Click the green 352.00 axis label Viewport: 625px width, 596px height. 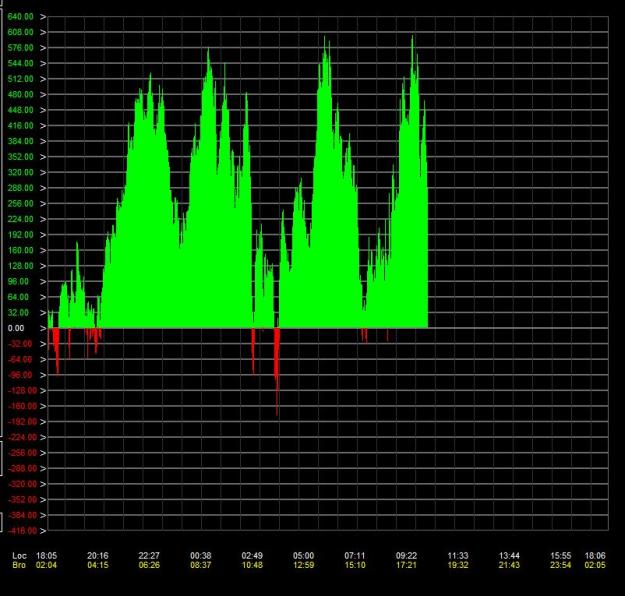coord(20,157)
